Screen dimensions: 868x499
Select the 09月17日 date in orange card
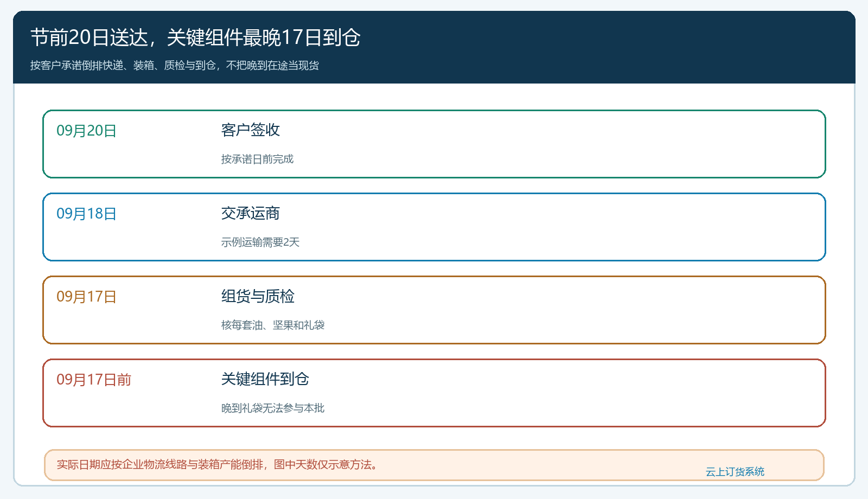click(x=87, y=297)
